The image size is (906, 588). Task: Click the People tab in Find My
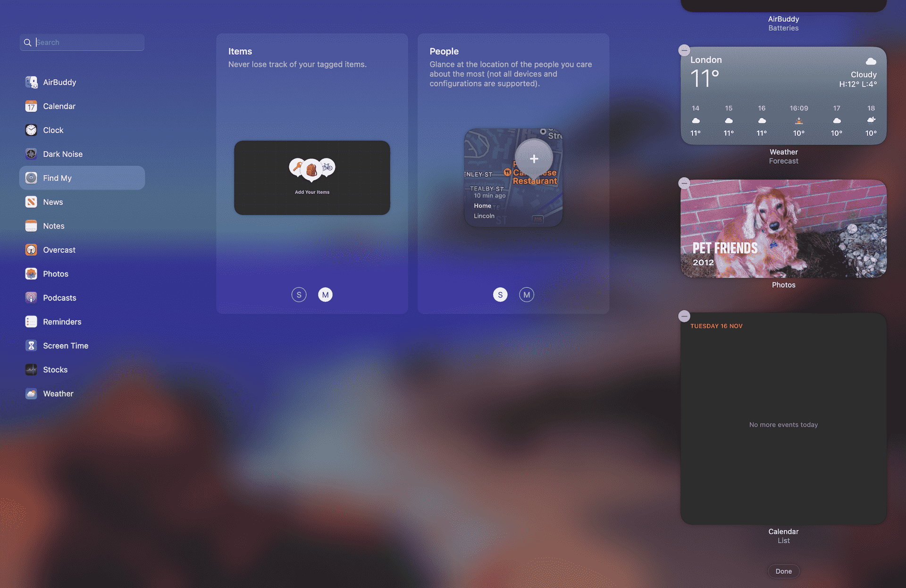point(444,50)
